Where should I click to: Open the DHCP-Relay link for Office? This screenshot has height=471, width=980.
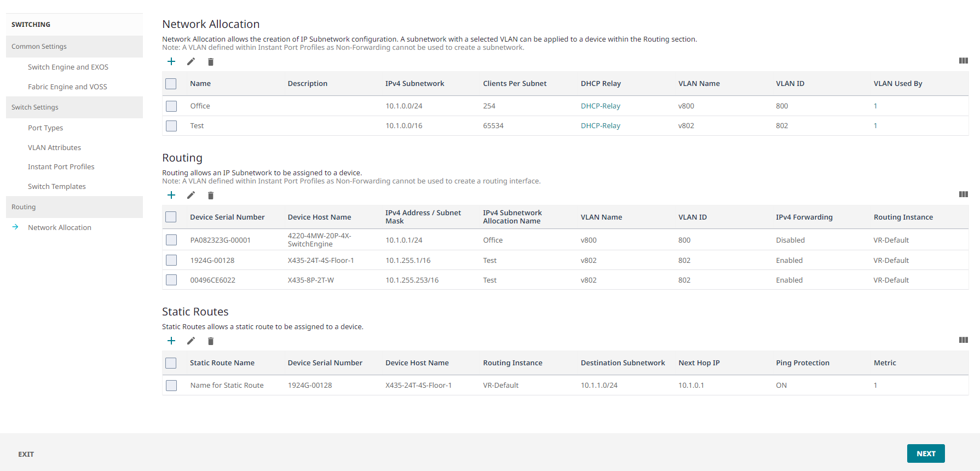[600, 106]
